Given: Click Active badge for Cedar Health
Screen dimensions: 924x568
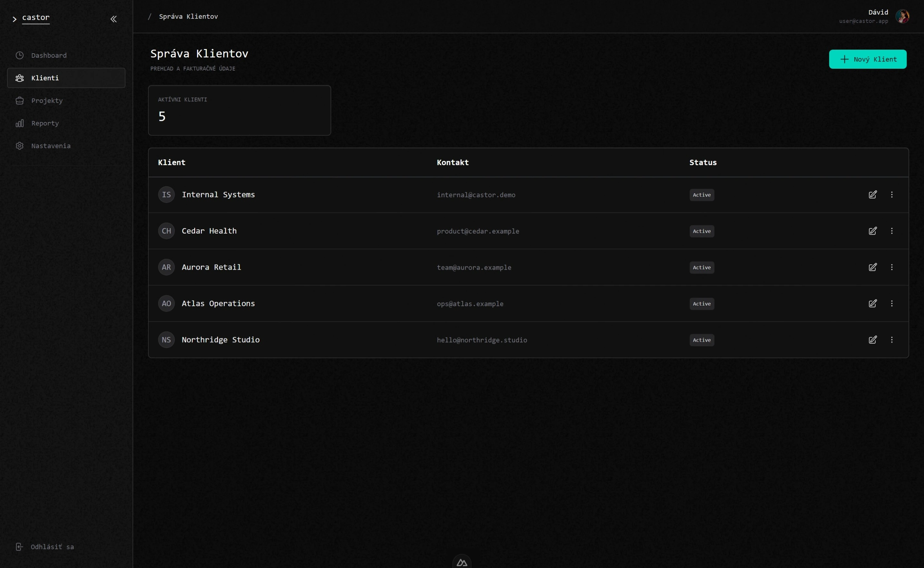Looking at the screenshot, I should [x=702, y=231].
